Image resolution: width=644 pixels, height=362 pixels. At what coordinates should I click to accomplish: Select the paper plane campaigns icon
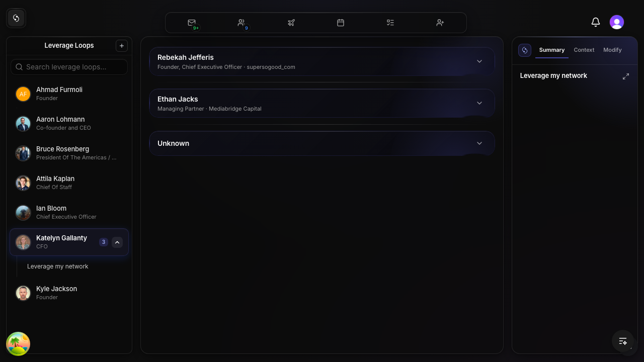tap(291, 23)
